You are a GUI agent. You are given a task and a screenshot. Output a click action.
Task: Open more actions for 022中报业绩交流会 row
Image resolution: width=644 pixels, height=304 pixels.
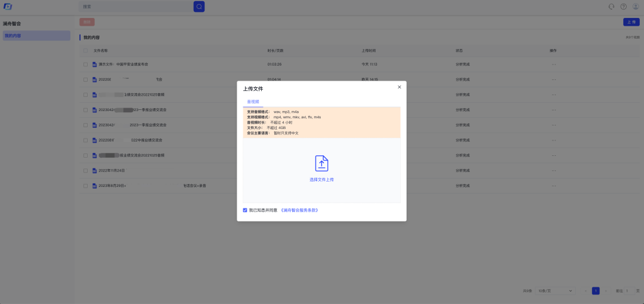[553, 140]
